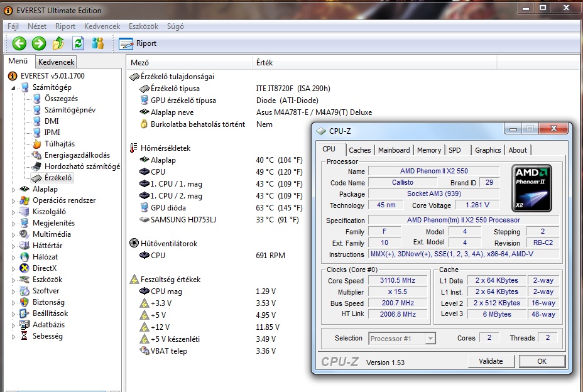
Task: Select the VBAT telep voltage row
Action: tap(207, 351)
